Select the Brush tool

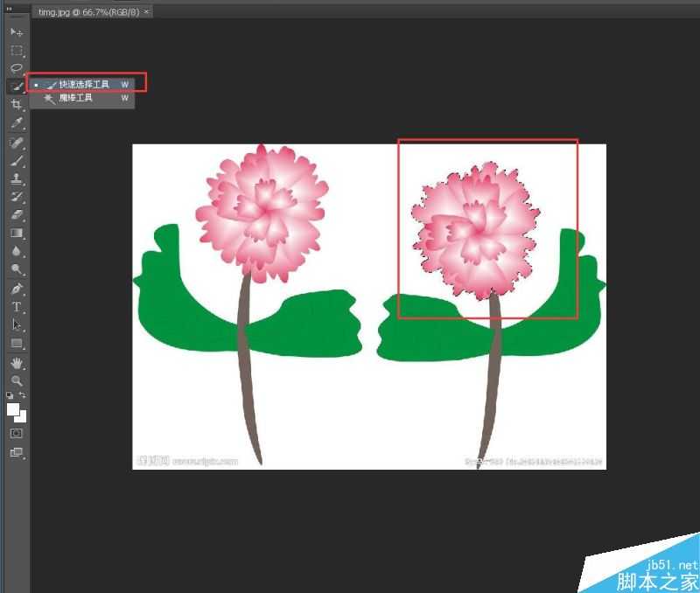click(16, 161)
